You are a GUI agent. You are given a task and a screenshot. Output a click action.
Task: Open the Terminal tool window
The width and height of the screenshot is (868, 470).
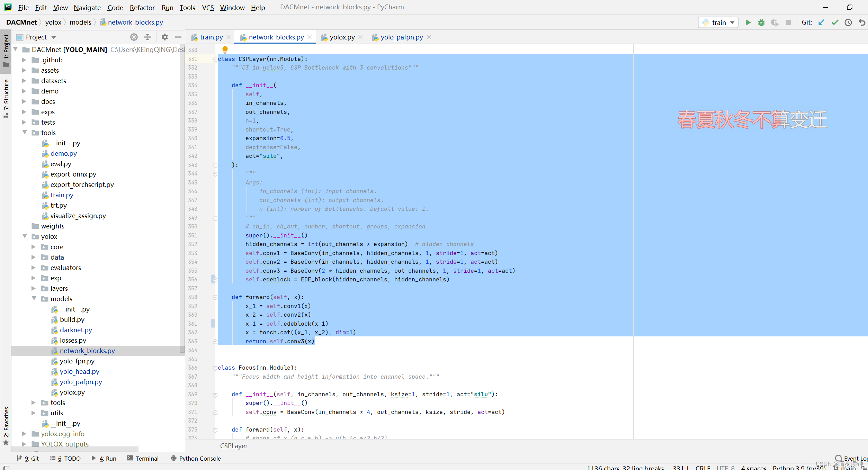coord(143,458)
